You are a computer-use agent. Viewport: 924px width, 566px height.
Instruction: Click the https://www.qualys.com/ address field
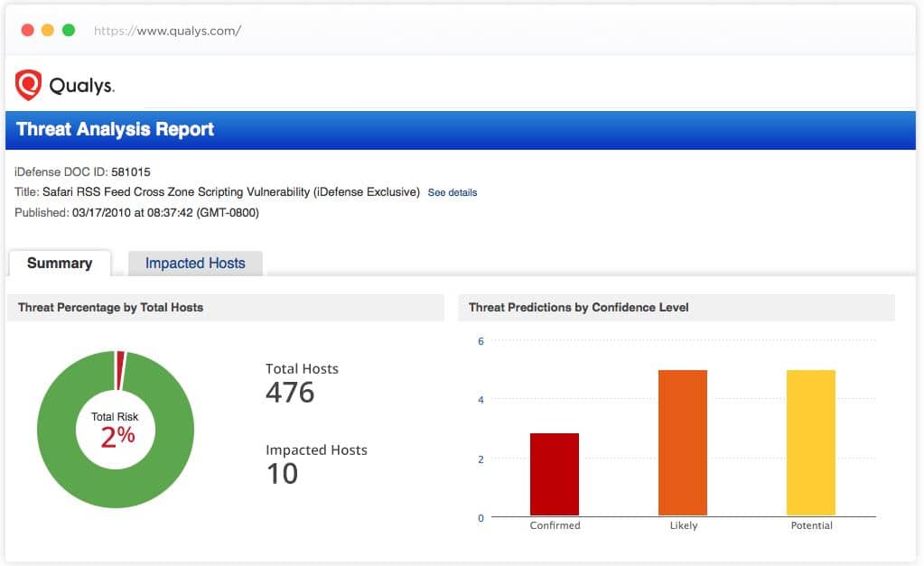167,31
